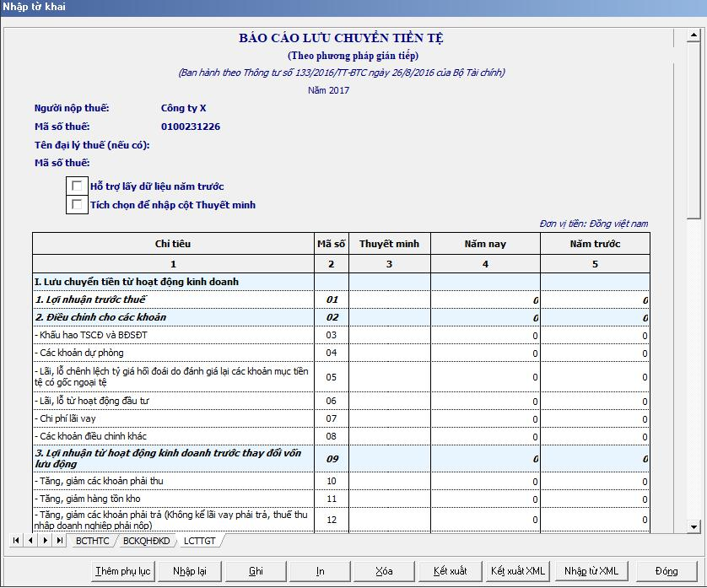Go to previous sheet with left arrow
This screenshot has width=707, height=588.
31,540
